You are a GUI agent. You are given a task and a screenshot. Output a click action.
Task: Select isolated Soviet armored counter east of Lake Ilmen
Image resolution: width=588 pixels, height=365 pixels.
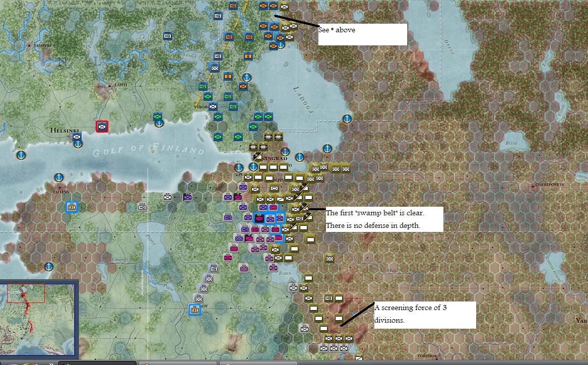(330, 259)
